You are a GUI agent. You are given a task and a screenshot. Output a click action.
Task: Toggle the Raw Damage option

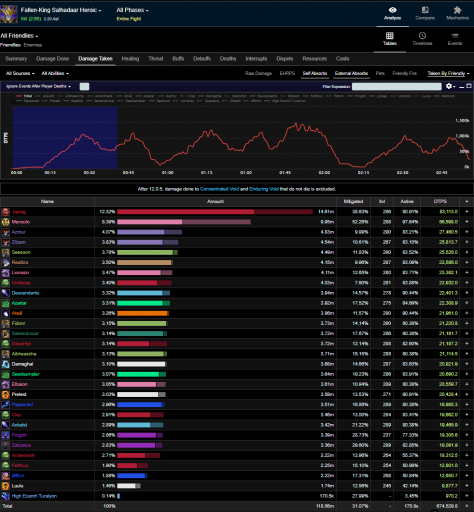(258, 73)
